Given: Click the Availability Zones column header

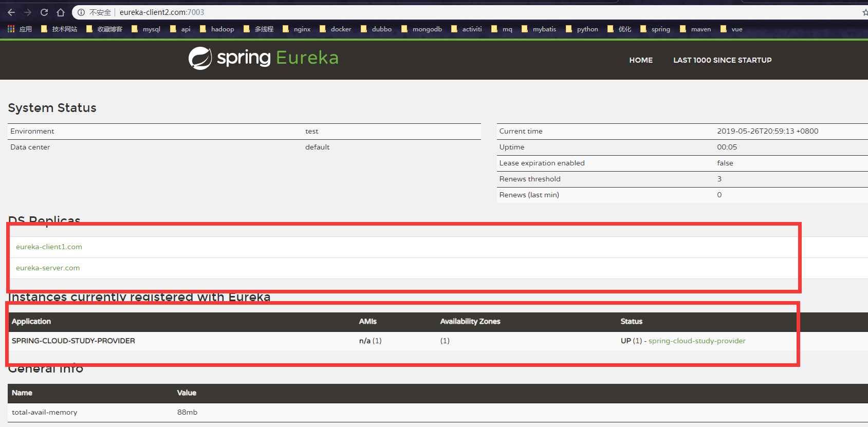Looking at the screenshot, I should (x=470, y=322).
